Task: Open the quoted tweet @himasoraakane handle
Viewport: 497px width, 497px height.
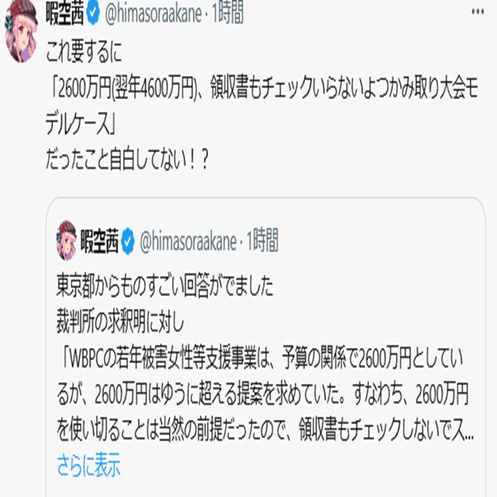Action: tap(188, 241)
